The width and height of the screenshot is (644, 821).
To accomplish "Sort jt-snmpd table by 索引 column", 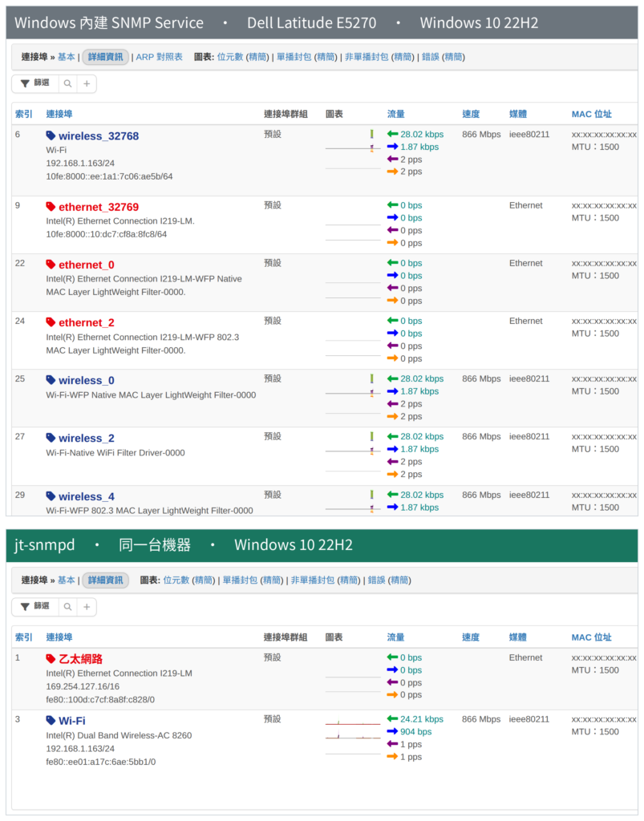I will point(24,637).
